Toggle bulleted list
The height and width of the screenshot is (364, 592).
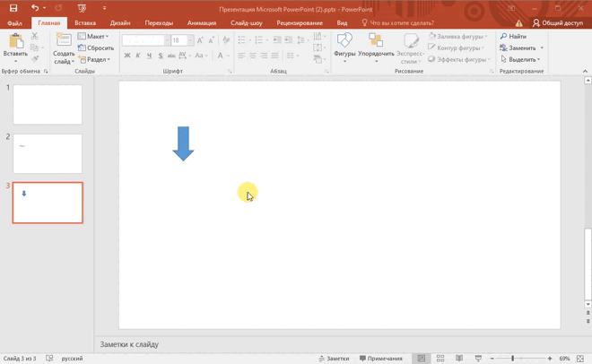(241, 40)
